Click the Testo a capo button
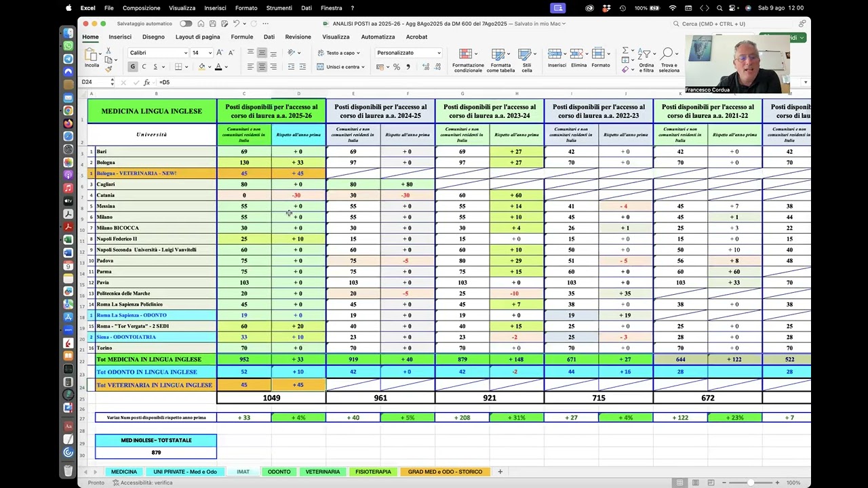This screenshot has height=488, width=868. pyautogui.click(x=336, y=53)
